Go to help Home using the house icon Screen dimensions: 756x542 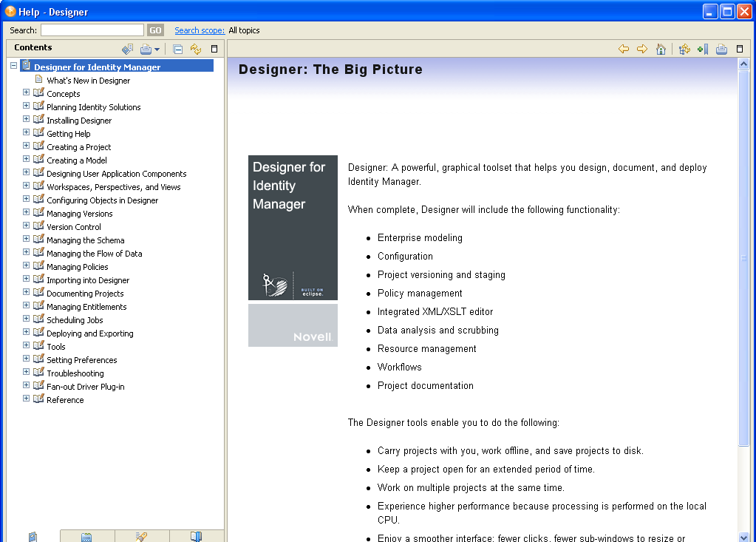(661, 49)
